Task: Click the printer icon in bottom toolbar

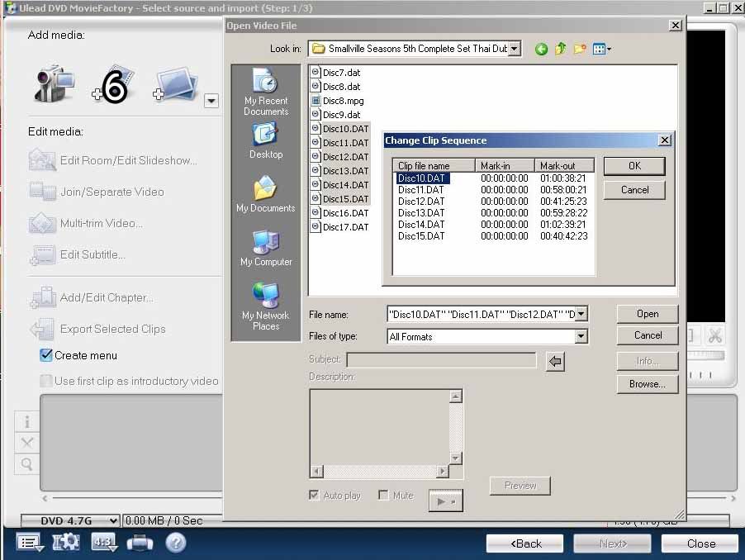Action: pos(140,543)
